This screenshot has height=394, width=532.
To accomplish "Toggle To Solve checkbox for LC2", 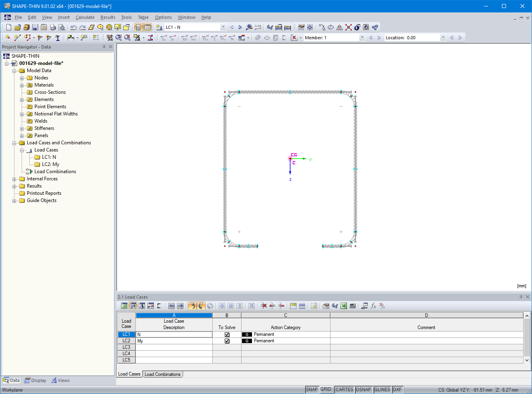I will pyautogui.click(x=227, y=341).
